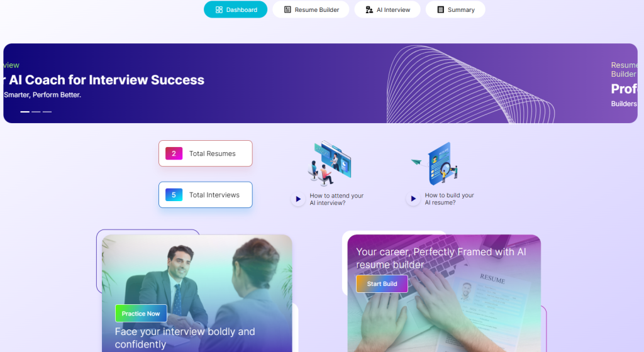
Task: Click the Resume Builder document icon
Action: coord(287,9)
